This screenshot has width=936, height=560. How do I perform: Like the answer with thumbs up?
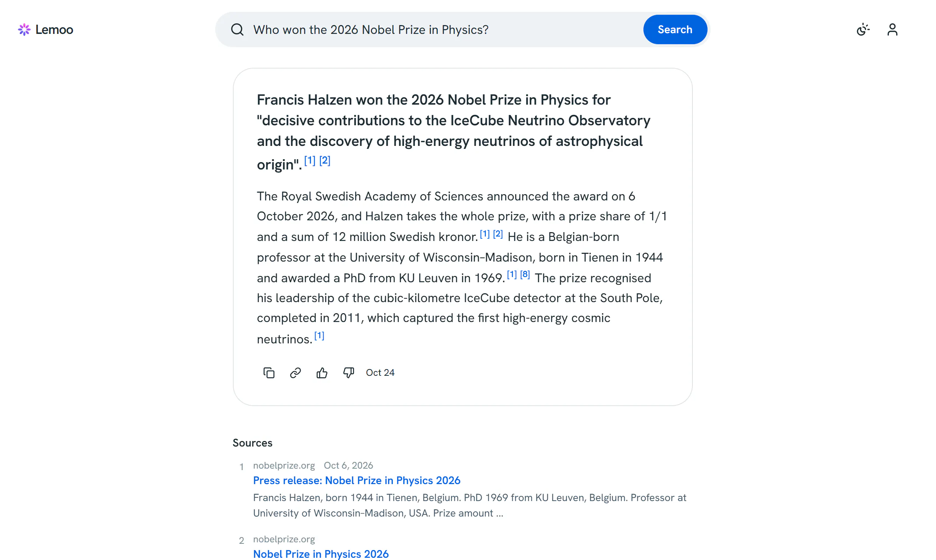(322, 373)
